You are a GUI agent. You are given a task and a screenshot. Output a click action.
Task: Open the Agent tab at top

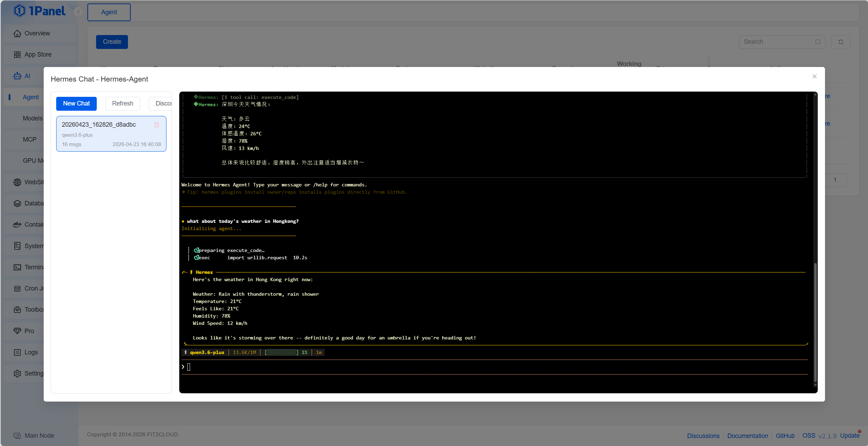[x=109, y=12]
